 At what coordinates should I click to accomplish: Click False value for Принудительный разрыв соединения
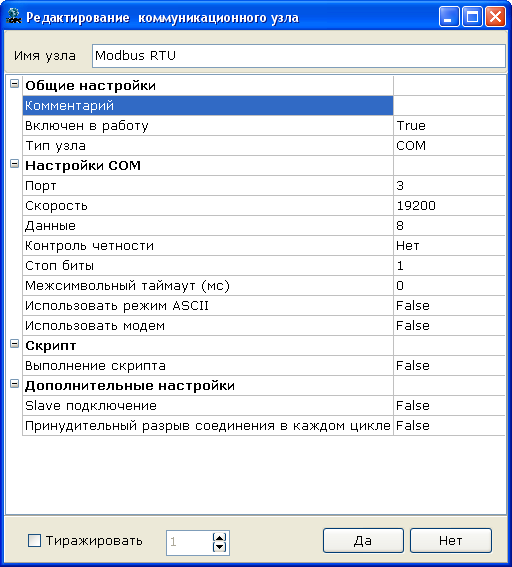(x=449, y=426)
